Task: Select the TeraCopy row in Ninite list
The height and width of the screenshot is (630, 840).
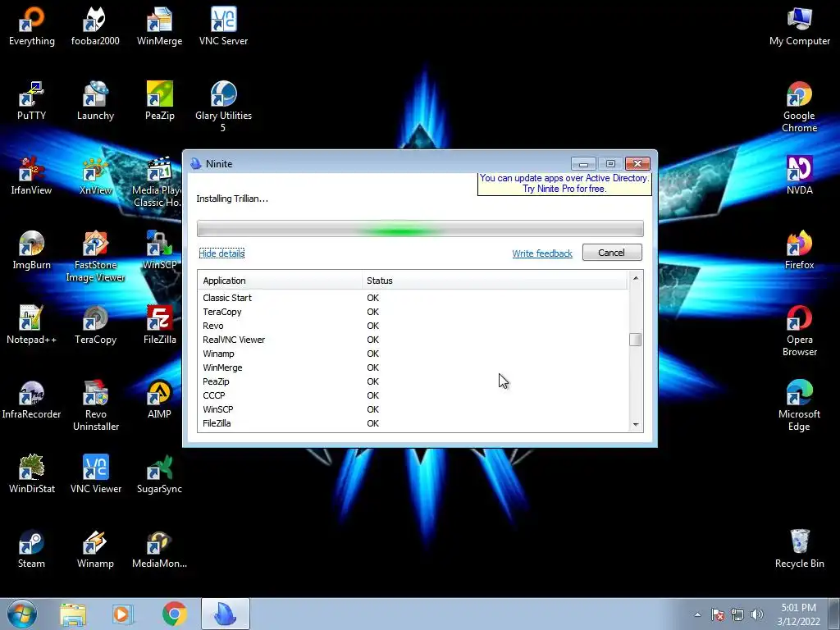Action: coord(413,312)
